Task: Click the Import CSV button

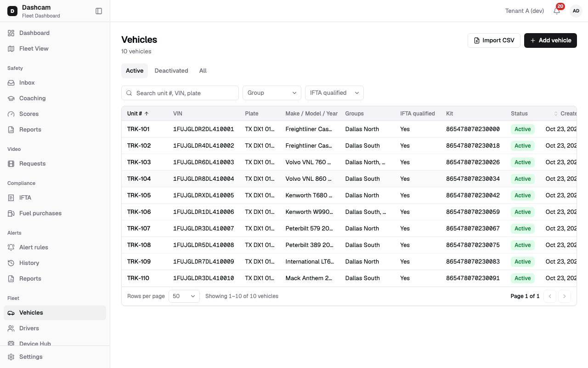Action: pyautogui.click(x=494, y=40)
